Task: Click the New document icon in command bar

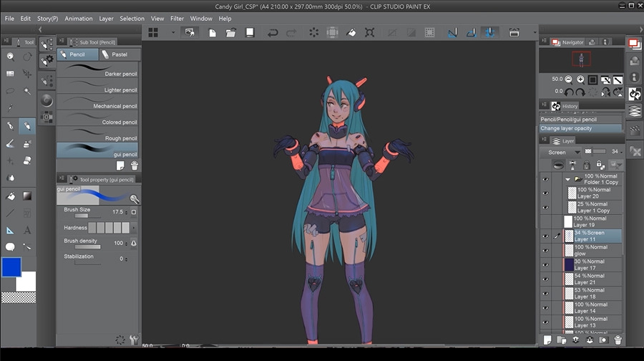Action: click(213, 33)
